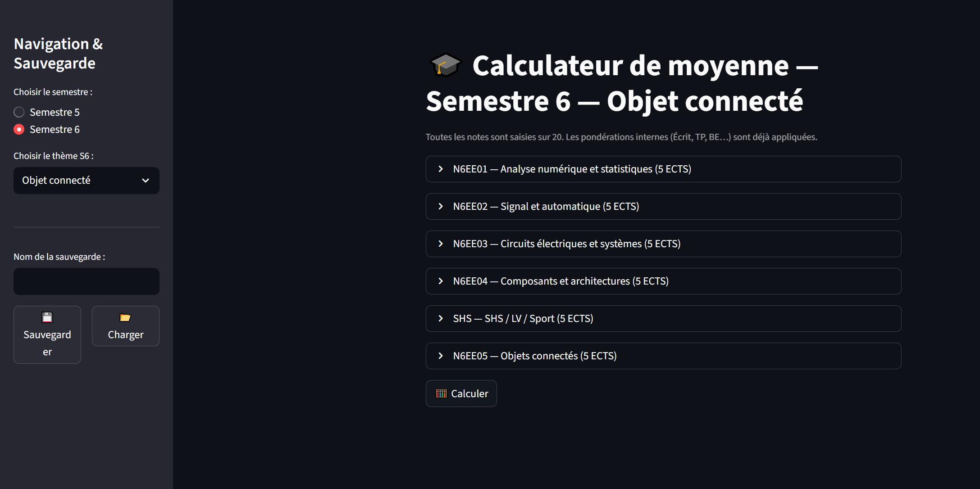Screen dimensions: 980x489
Task: Select the Semestre 5 radio button
Action: pyautogui.click(x=18, y=112)
